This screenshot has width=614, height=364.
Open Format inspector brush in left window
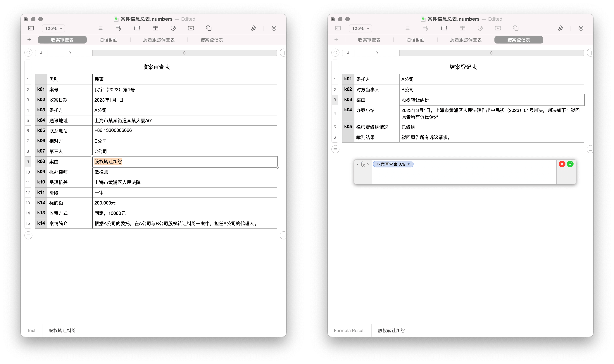(253, 28)
